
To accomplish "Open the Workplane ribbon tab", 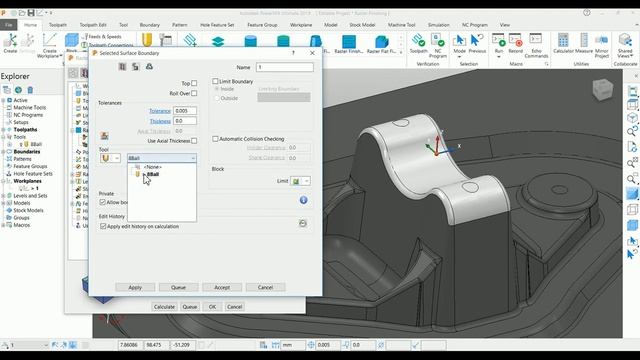I will click(x=301, y=25).
